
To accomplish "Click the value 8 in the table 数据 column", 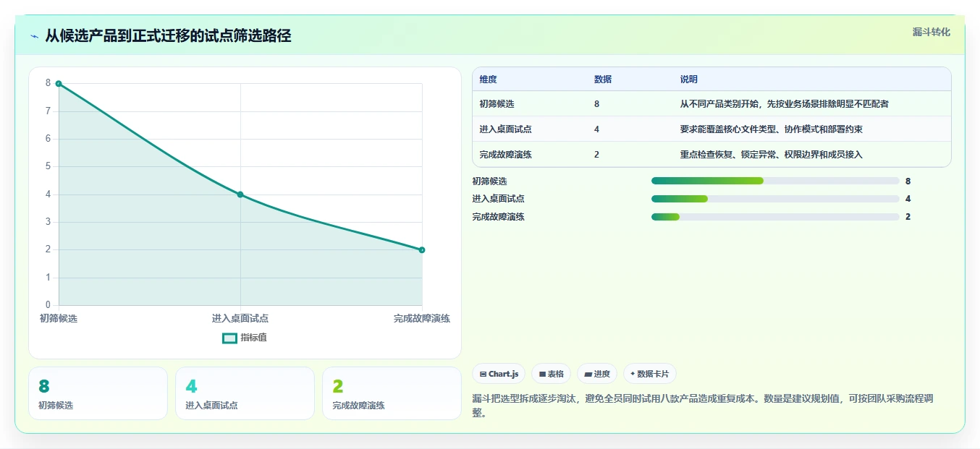I will 596,104.
